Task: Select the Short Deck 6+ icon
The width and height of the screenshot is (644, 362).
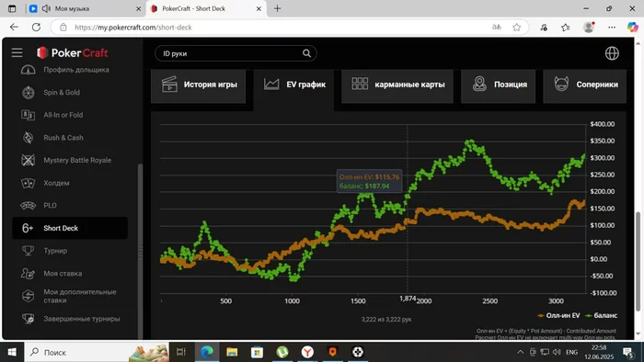Action: pyautogui.click(x=28, y=228)
